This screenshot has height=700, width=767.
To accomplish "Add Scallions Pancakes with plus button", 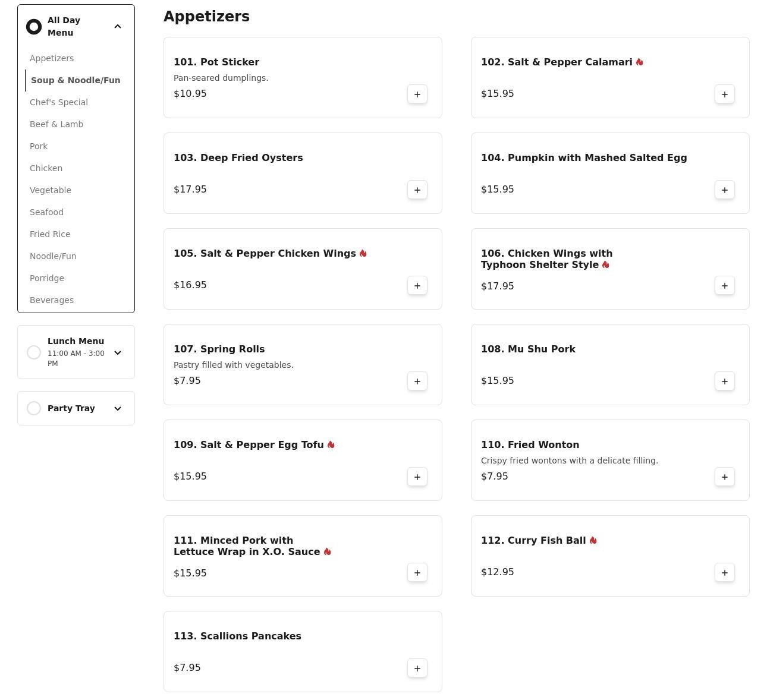I will tap(417, 668).
